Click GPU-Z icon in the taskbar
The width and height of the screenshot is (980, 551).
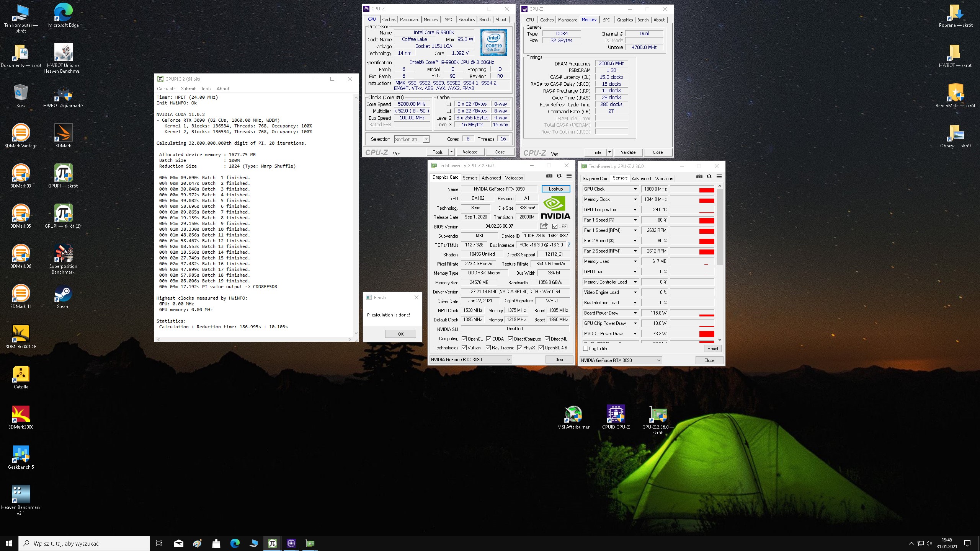pos(310,543)
